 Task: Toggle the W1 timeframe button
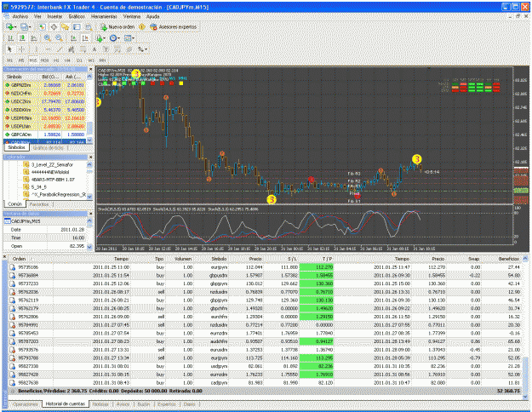point(91,60)
